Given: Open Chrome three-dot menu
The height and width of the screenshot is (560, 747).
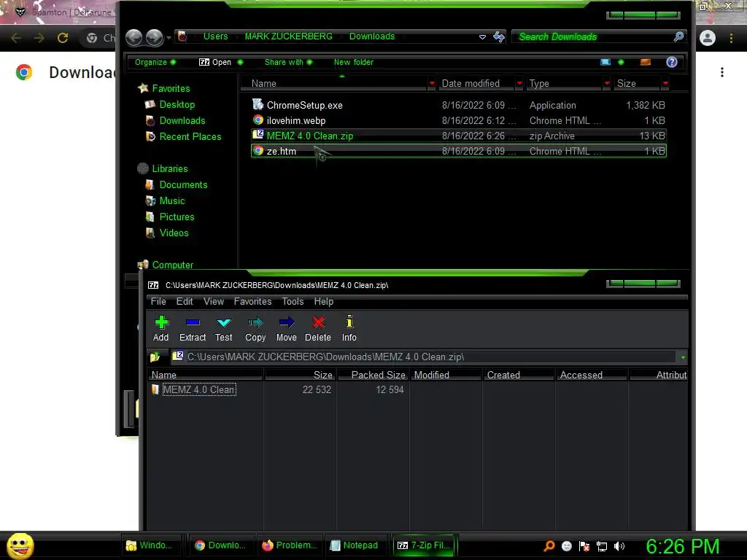Looking at the screenshot, I should click(x=731, y=38).
